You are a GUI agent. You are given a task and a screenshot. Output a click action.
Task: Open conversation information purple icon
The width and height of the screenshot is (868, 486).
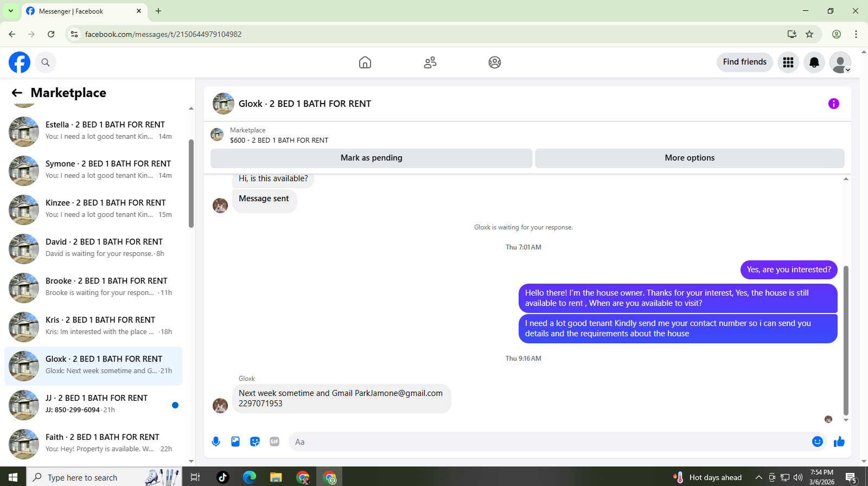coord(834,104)
